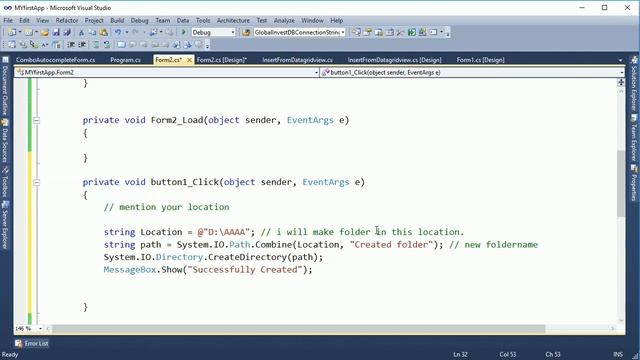Open the Properties side panel
The height and width of the screenshot is (360, 640).
pyautogui.click(x=634, y=183)
